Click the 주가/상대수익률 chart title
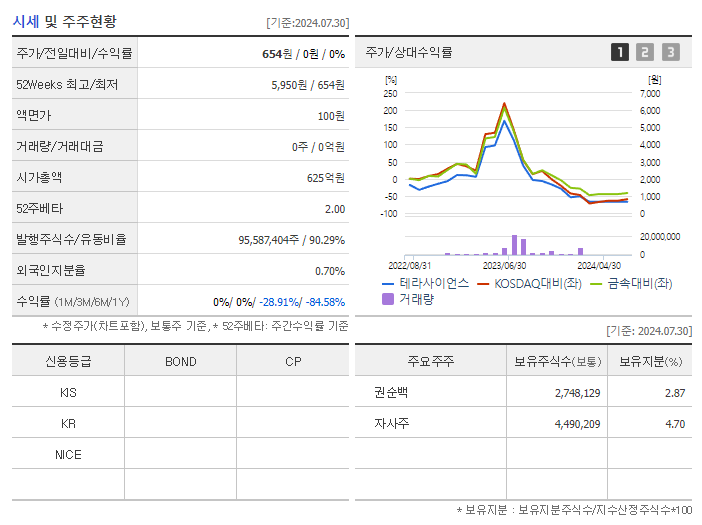This screenshot has width=702, height=525. pos(409,52)
